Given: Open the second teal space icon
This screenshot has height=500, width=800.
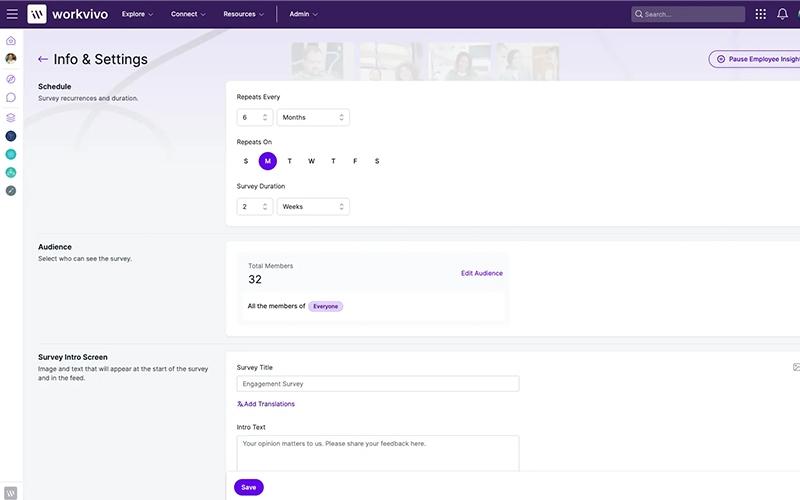Looking at the screenshot, I should click(11, 172).
